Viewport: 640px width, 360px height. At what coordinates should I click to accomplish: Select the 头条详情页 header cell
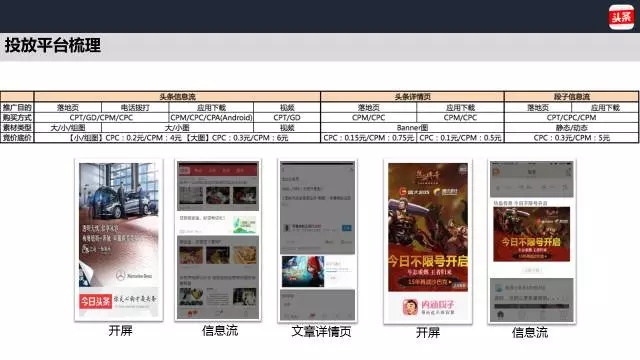[412, 97]
